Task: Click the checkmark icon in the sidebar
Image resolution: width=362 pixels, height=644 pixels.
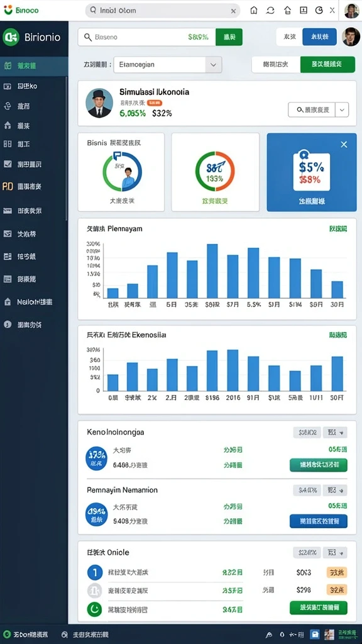Action: pos(8,164)
